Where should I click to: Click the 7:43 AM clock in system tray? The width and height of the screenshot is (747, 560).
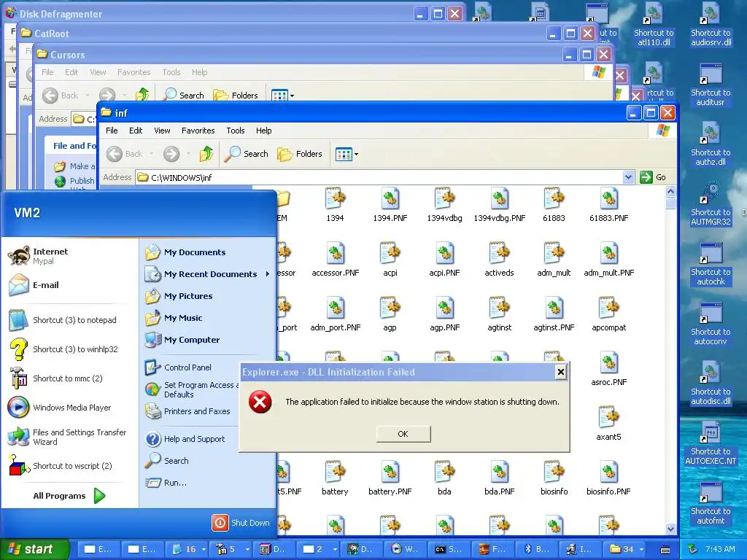[720, 549]
